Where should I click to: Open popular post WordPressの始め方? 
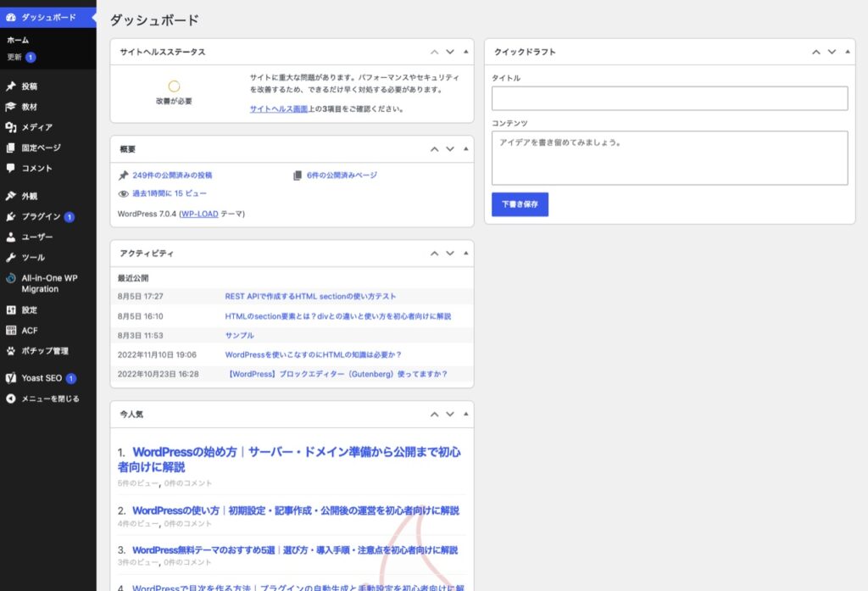289,460
